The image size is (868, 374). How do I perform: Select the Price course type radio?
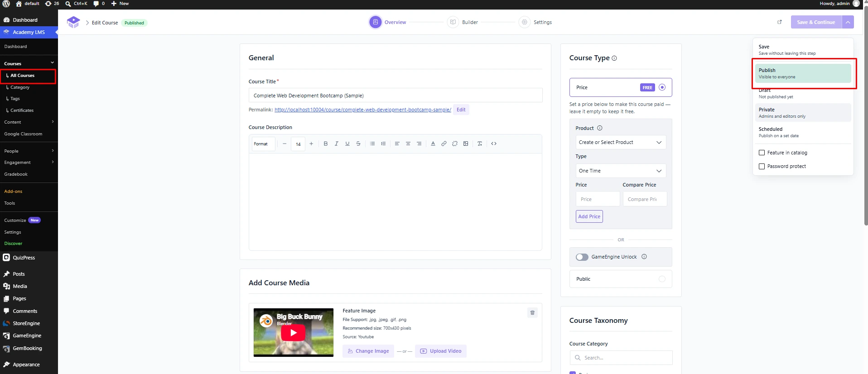coord(662,87)
